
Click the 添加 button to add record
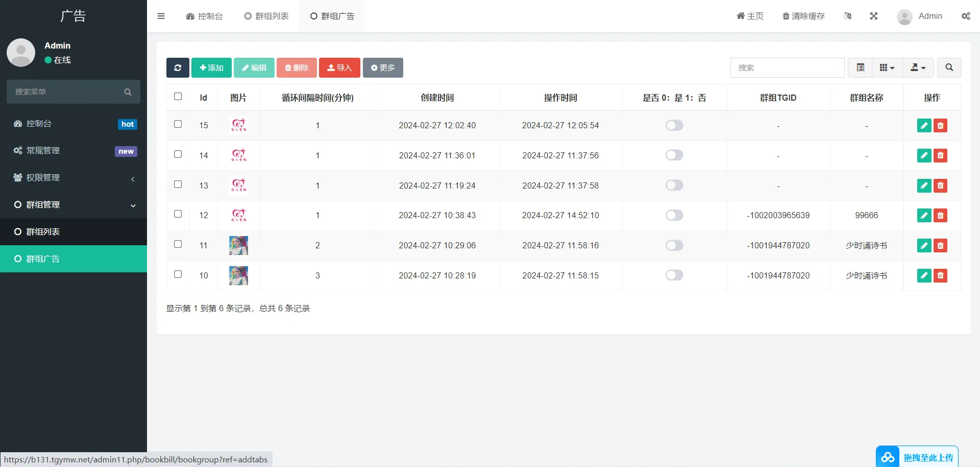coord(211,67)
